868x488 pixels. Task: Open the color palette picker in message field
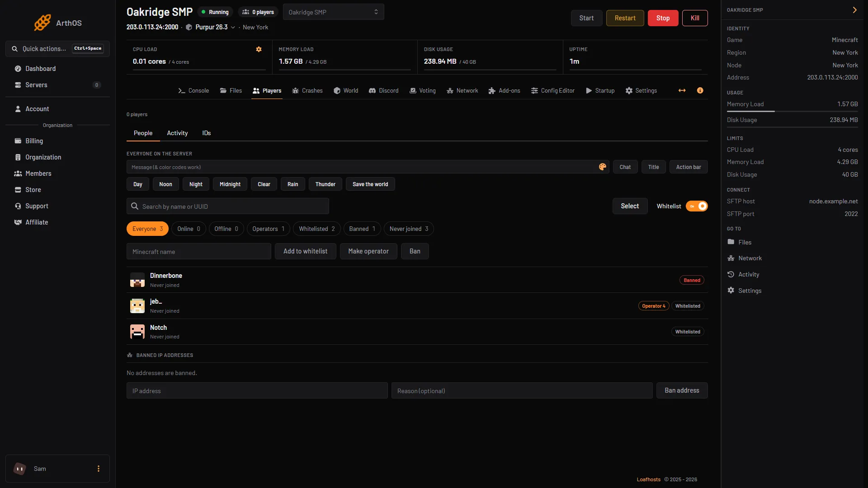click(x=602, y=167)
